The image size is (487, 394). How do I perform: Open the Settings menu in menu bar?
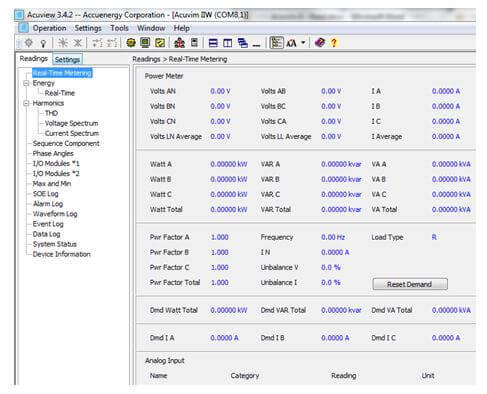point(88,28)
